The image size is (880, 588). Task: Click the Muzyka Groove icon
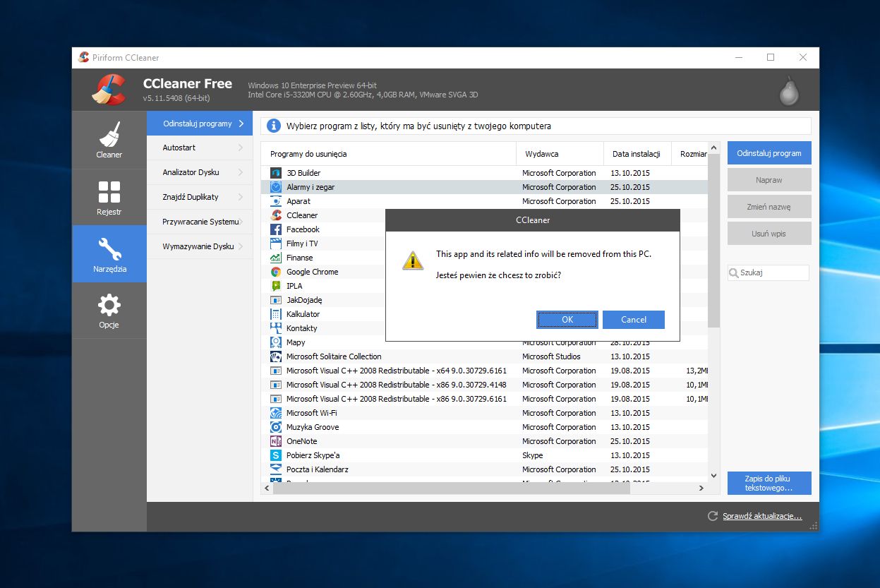(276, 427)
